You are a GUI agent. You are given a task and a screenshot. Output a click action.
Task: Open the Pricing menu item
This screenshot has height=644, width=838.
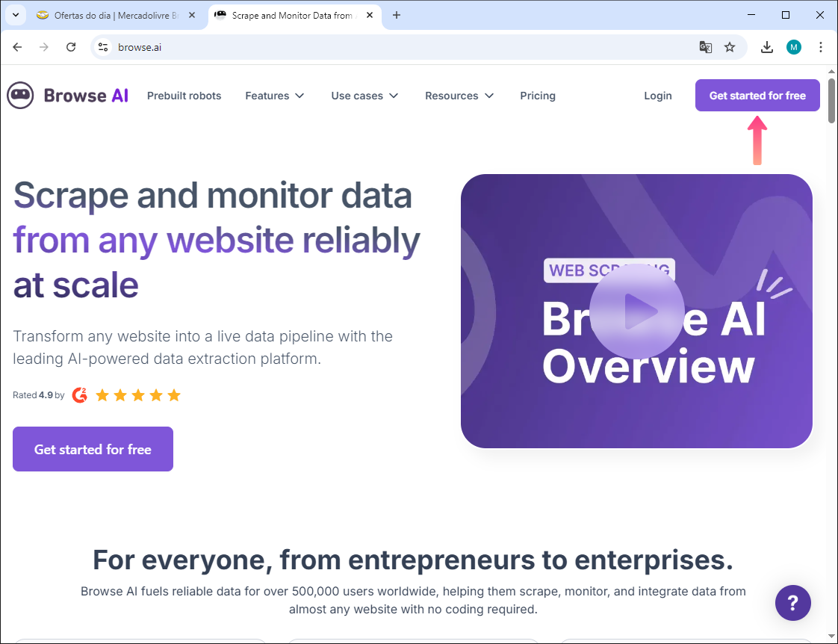point(538,96)
